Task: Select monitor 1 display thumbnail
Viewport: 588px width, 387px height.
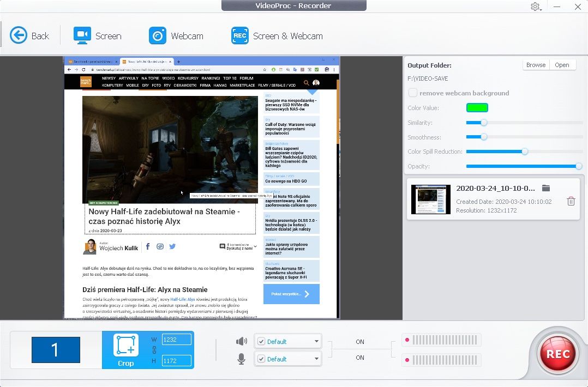Action: (56, 350)
